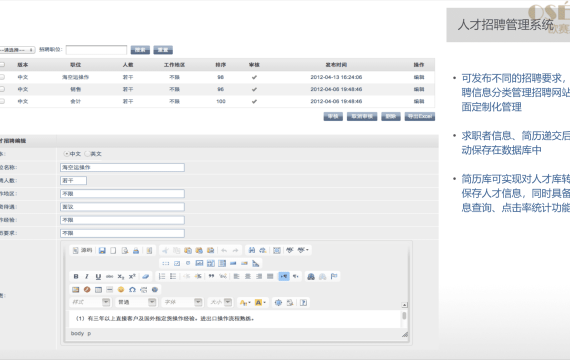This screenshot has height=360, width=570.
Task: Click the Insert Table icon
Action: [98, 289]
